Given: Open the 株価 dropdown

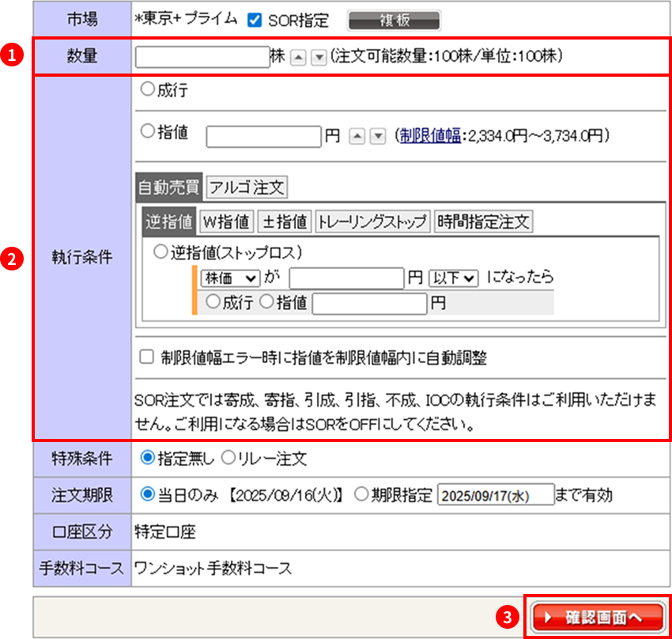Looking at the screenshot, I should 232,278.
